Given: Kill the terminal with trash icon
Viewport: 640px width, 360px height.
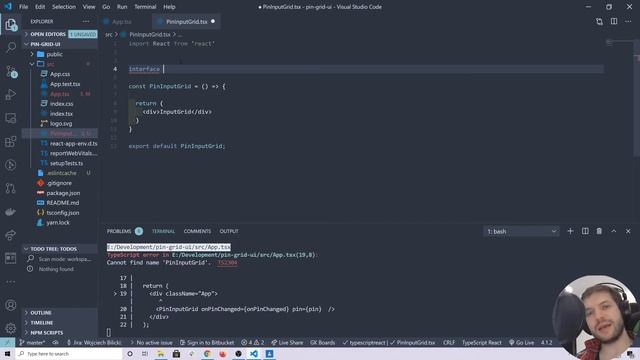Looking at the screenshot, I should tap(599, 231).
